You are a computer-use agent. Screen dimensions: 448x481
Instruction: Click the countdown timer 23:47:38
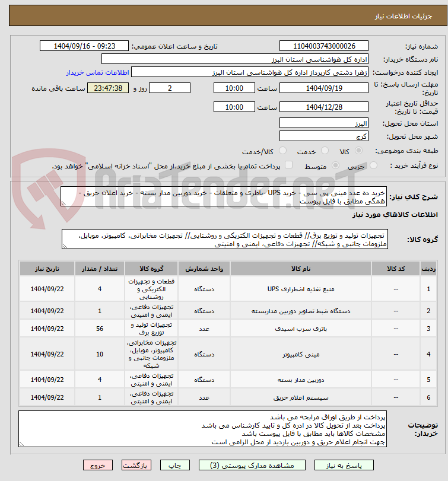pos(108,88)
